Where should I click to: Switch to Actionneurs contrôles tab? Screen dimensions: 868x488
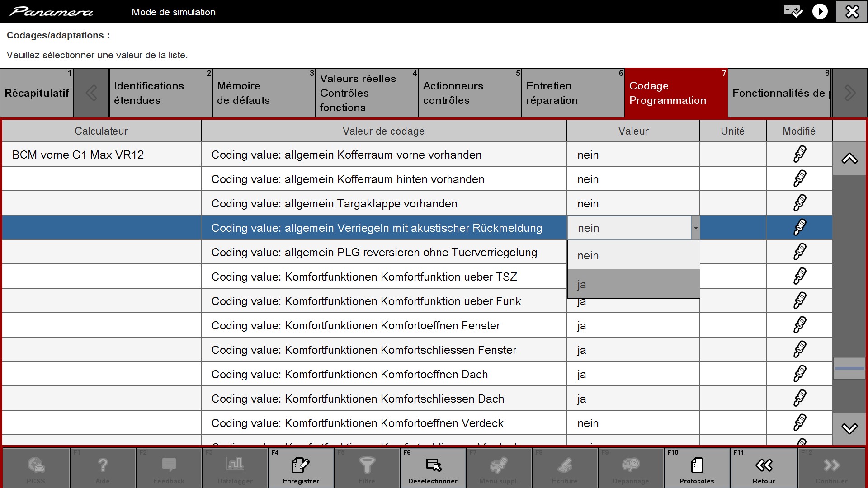tap(470, 93)
